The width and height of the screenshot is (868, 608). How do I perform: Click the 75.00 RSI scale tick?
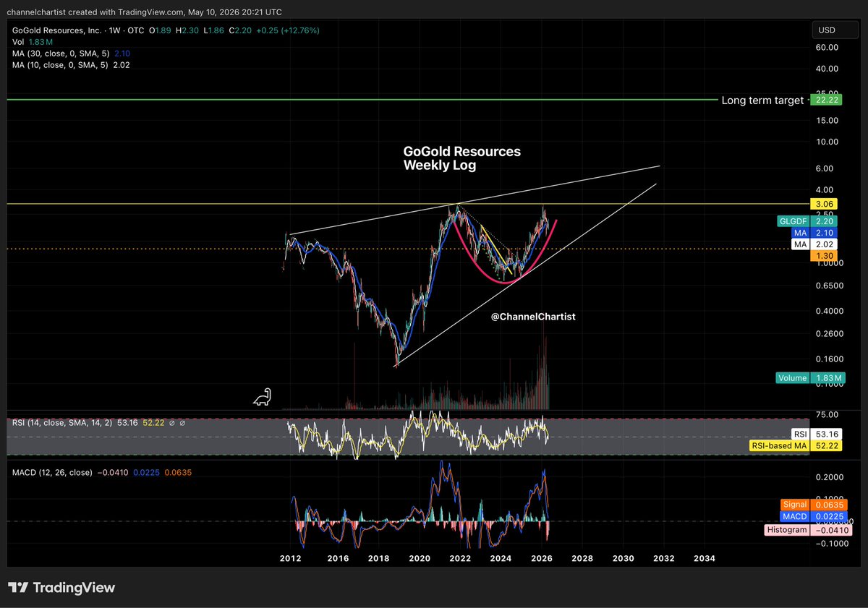tap(827, 414)
